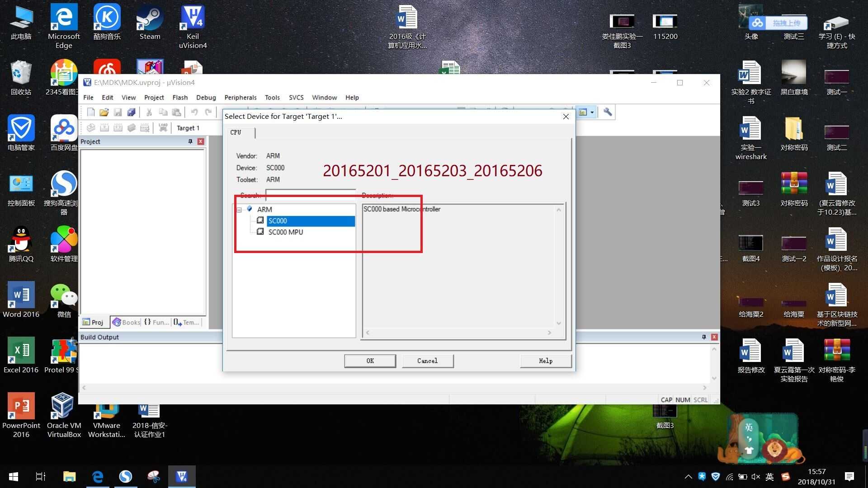
Task: Click OK to confirm device selection
Action: click(370, 361)
